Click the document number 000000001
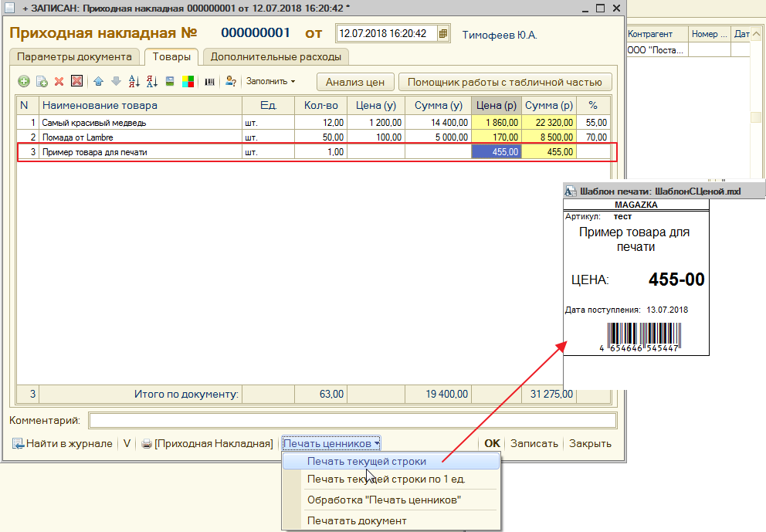Image resolution: width=766 pixels, height=532 pixels. [256, 32]
